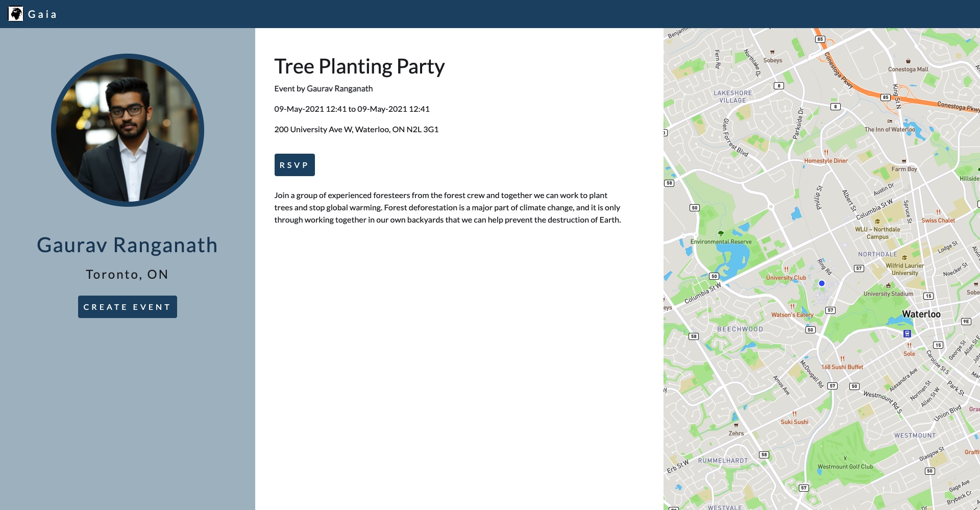The image size is (980, 510).
Task: Click the Create Event button
Action: pos(128,307)
